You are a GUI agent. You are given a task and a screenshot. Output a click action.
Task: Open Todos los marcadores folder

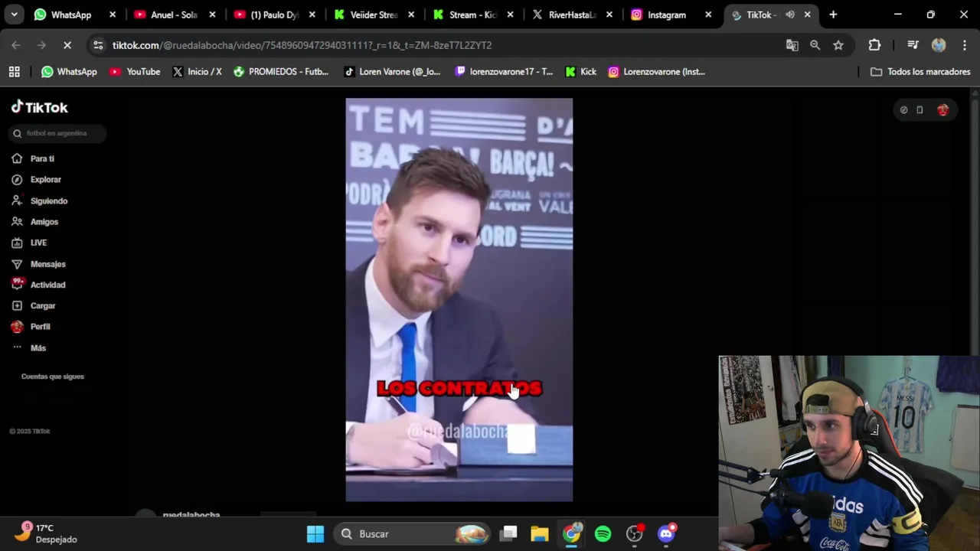pos(920,72)
